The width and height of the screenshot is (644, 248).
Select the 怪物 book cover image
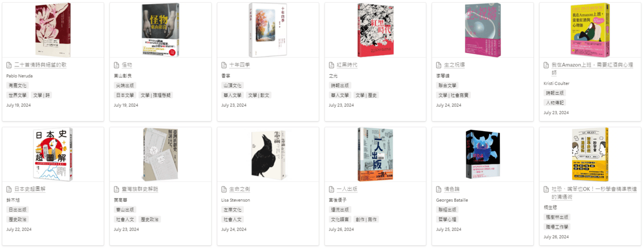161,30
